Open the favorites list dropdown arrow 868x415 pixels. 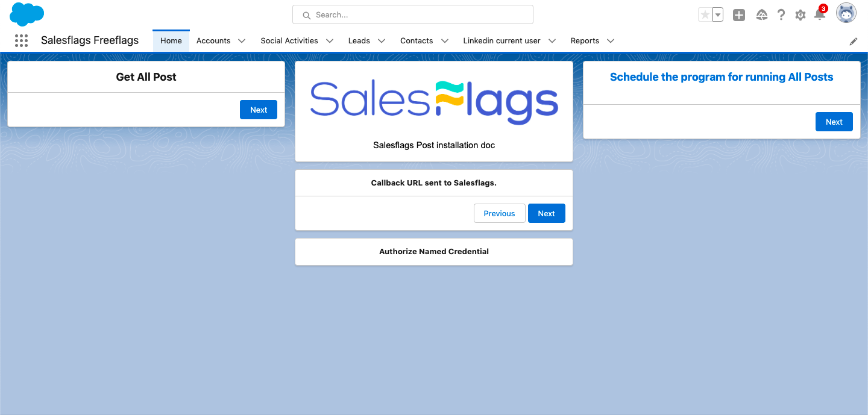[x=718, y=15]
